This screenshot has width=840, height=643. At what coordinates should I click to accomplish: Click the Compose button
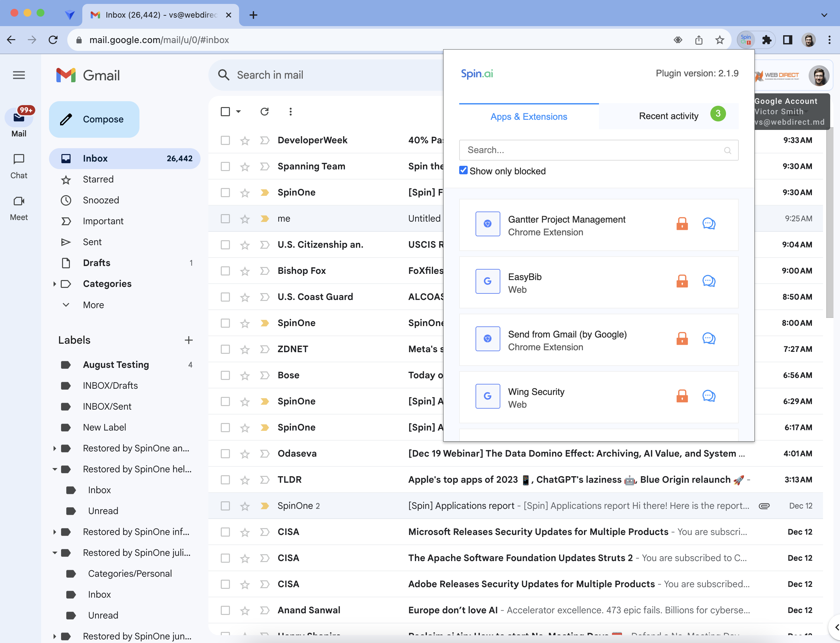pos(94,119)
